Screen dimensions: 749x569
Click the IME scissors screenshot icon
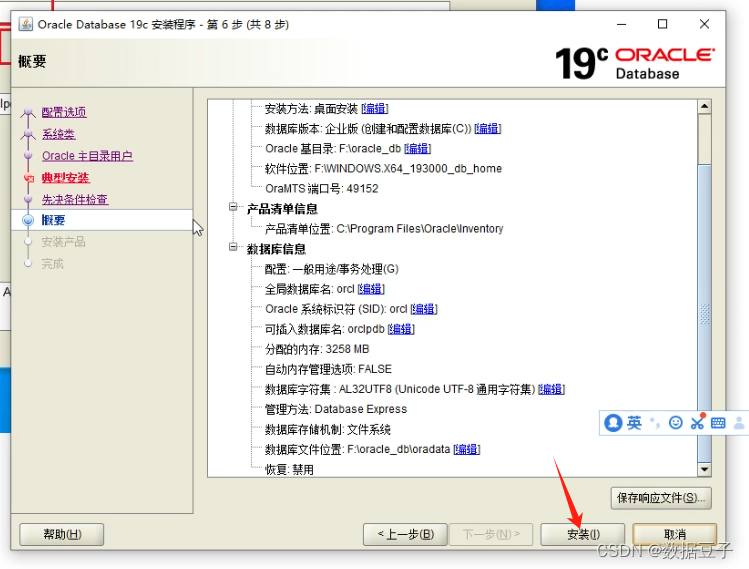tap(697, 422)
